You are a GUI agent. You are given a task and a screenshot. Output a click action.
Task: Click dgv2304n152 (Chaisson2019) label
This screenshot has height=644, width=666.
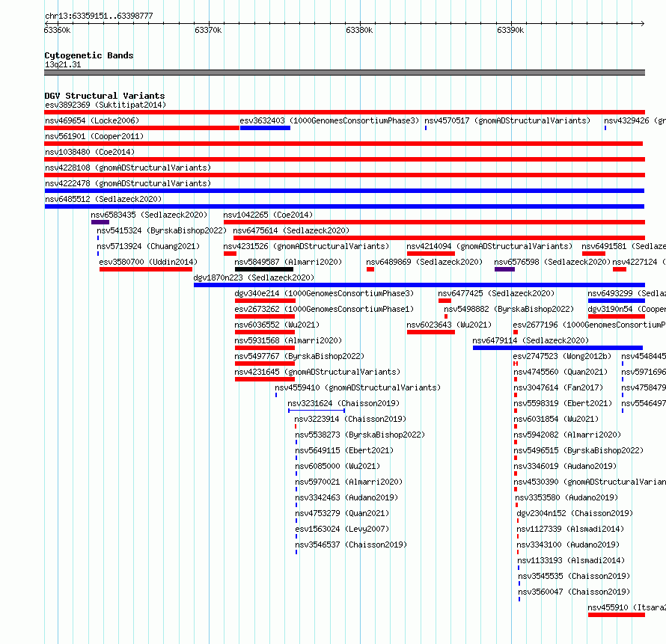point(575,513)
